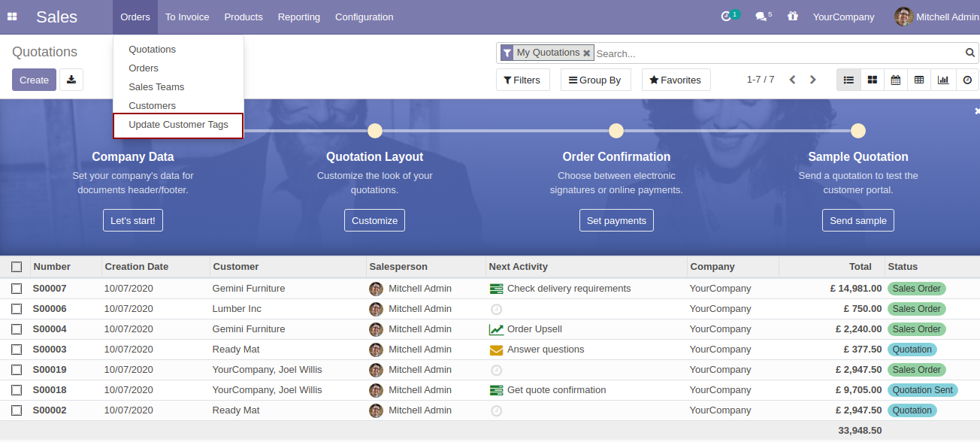Viewport: 980px width, 442px height.
Task: Open YourCompany switcher in top bar
Action: click(x=843, y=17)
